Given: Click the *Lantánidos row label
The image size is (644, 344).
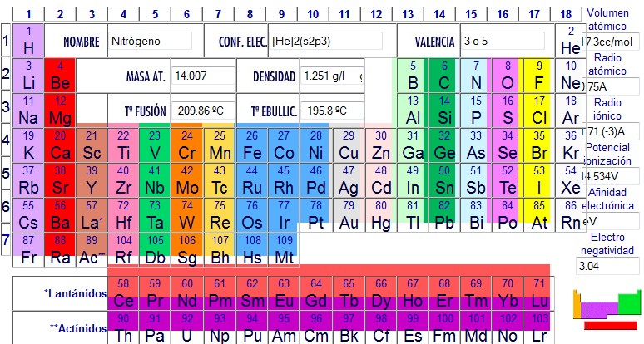Looking at the screenshot, I should click(75, 292).
